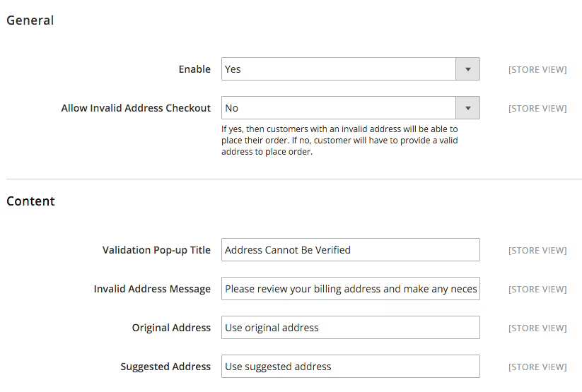Image resolution: width=582 pixels, height=392 pixels.
Task: Click the Suggested Address label
Action: pos(165,367)
